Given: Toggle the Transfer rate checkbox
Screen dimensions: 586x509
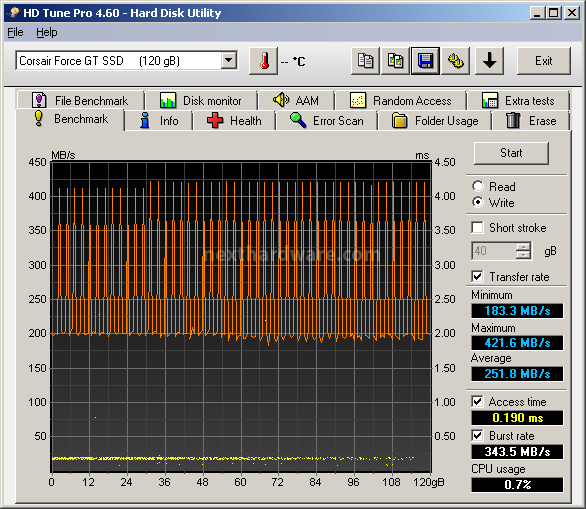Looking at the screenshot, I should point(477,277).
